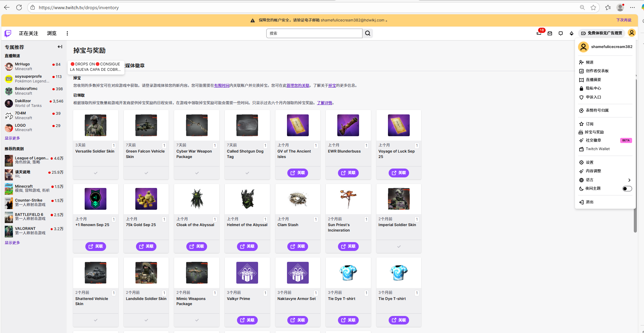The height and width of the screenshot is (333, 644).
Task: Open the notifications inbox icon
Action: click(x=539, y=33)
